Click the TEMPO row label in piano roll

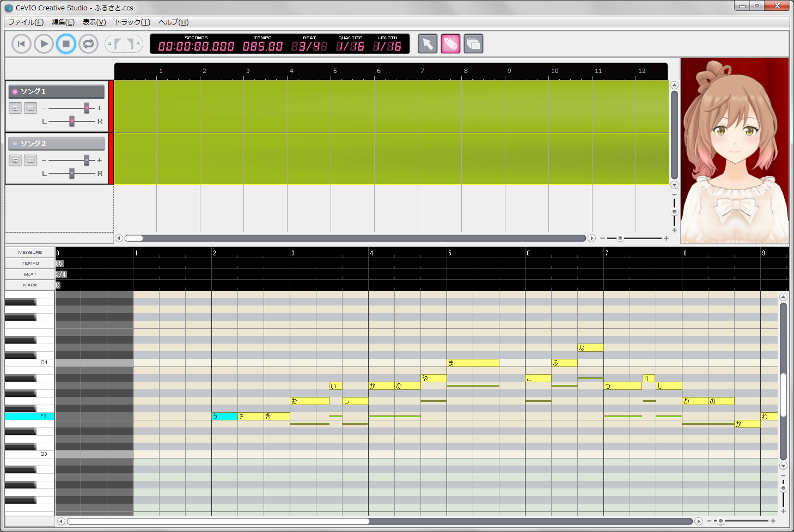click(30, 264)
